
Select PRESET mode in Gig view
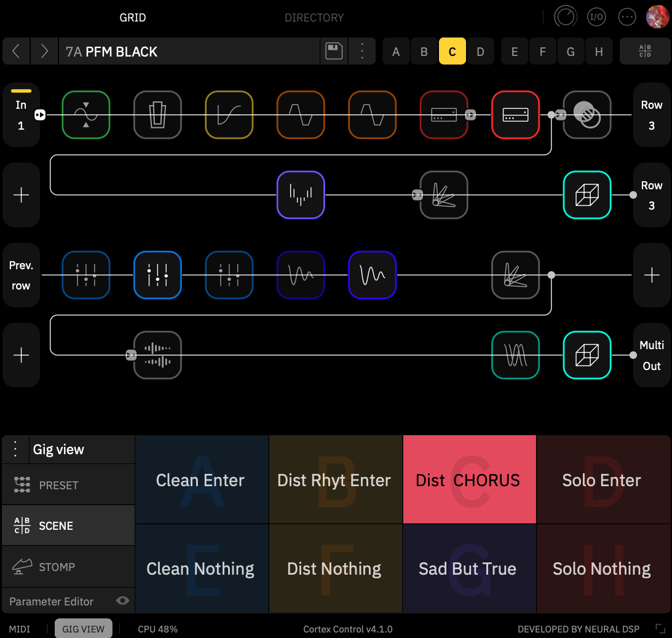[68, 484]
